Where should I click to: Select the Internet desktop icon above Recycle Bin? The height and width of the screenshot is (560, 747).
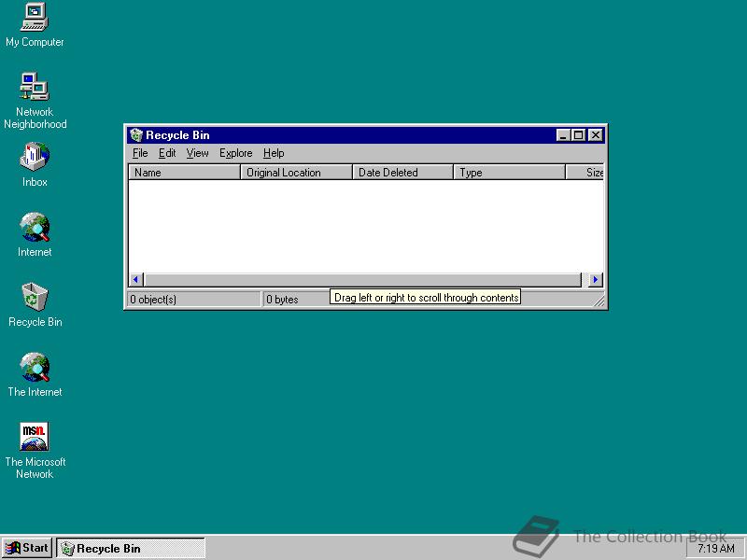click(35, 234)
